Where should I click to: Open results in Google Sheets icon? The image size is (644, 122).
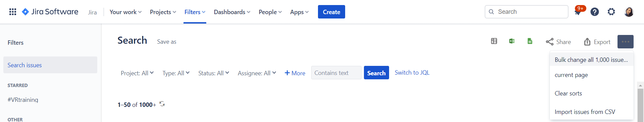[530, 41]
